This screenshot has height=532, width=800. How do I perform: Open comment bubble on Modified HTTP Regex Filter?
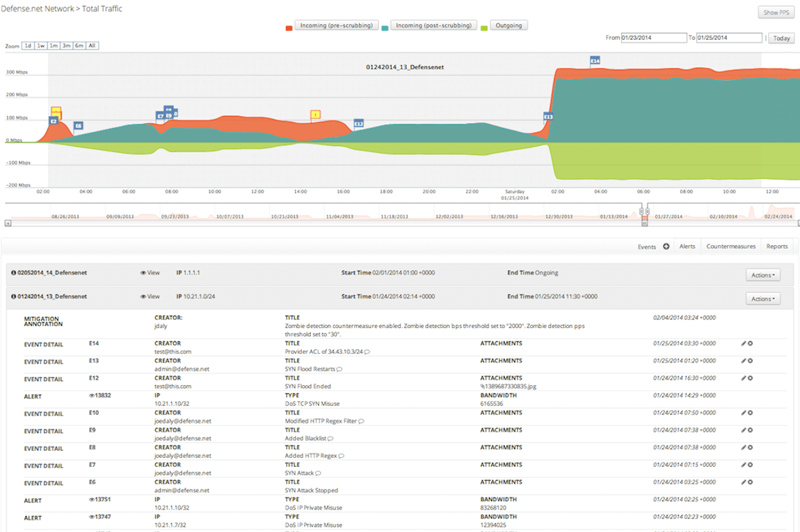click(x=361, y=422)
